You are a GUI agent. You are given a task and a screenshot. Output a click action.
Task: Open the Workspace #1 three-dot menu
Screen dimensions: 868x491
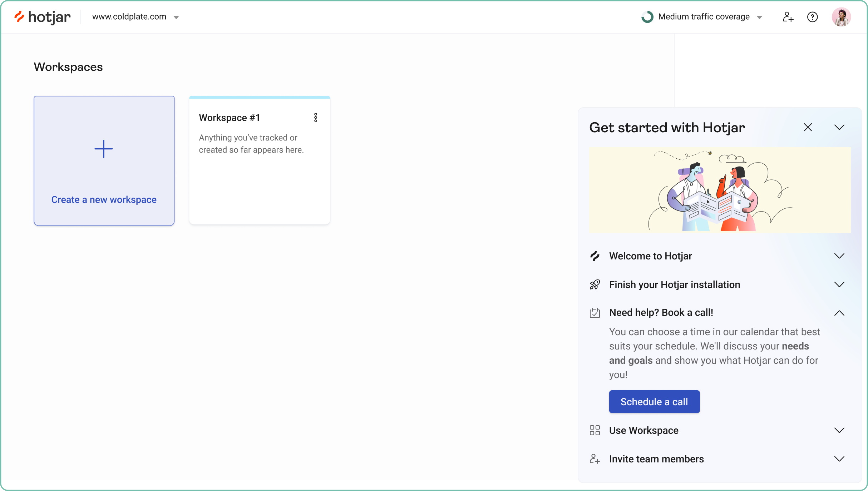(x=316, y=118)
